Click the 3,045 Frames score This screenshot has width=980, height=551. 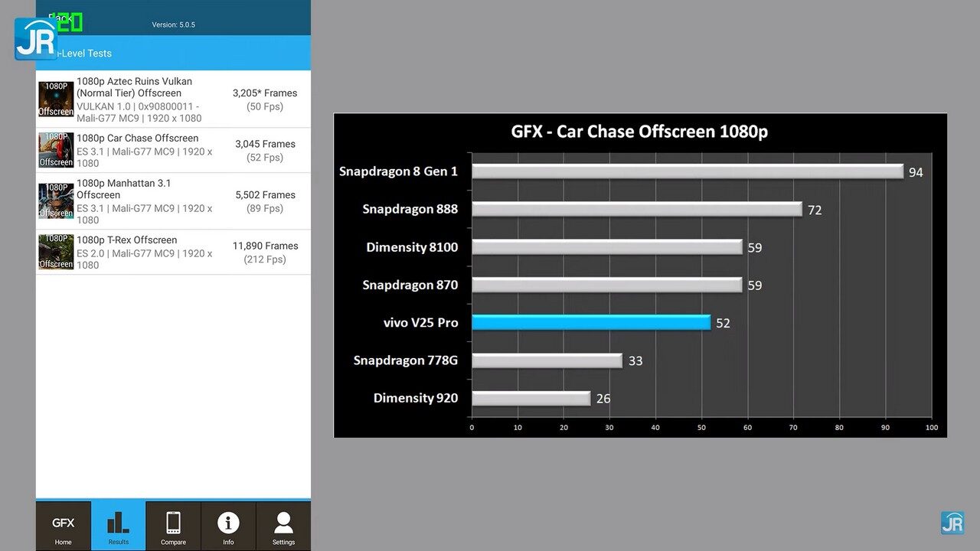(265, 144)
